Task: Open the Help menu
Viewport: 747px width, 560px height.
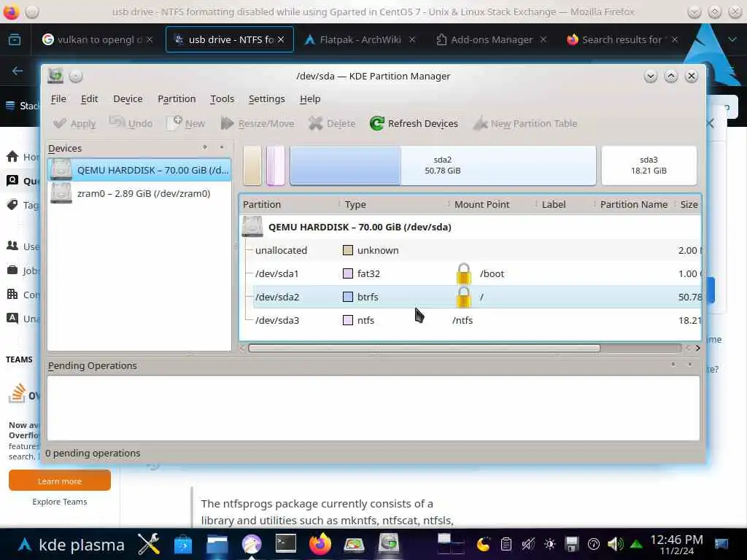Action: [310, 98]
